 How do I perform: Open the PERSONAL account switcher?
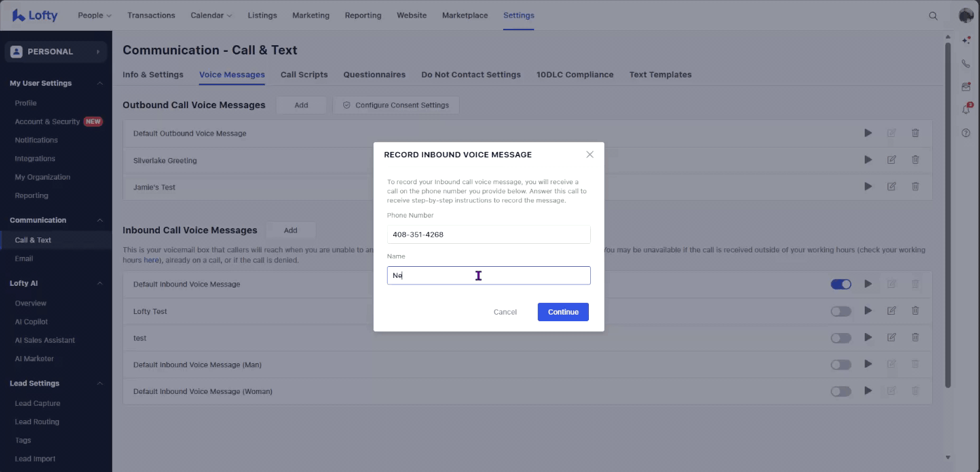pyautogui.click(x=56, y=52)
